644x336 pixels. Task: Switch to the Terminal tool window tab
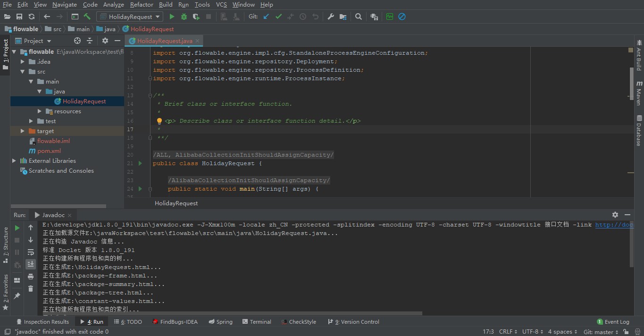tap(257, 322)
